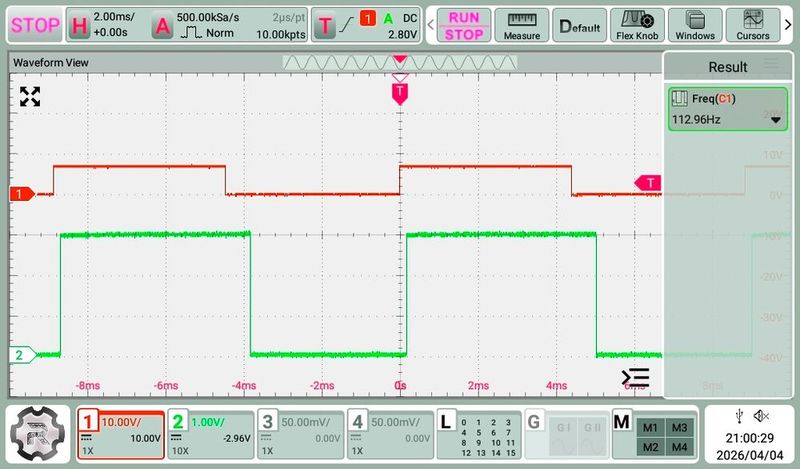Show more toolbar items with right chevron

788,24
